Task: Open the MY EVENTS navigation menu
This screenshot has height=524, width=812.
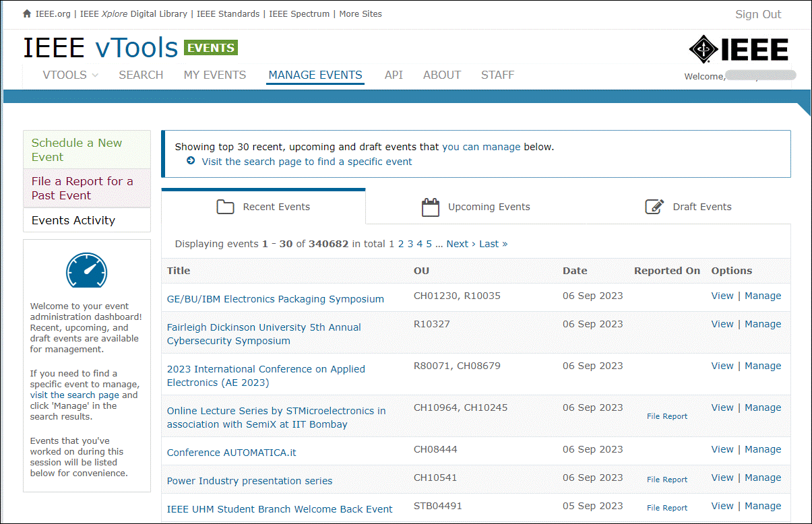Action: point(215,75)
